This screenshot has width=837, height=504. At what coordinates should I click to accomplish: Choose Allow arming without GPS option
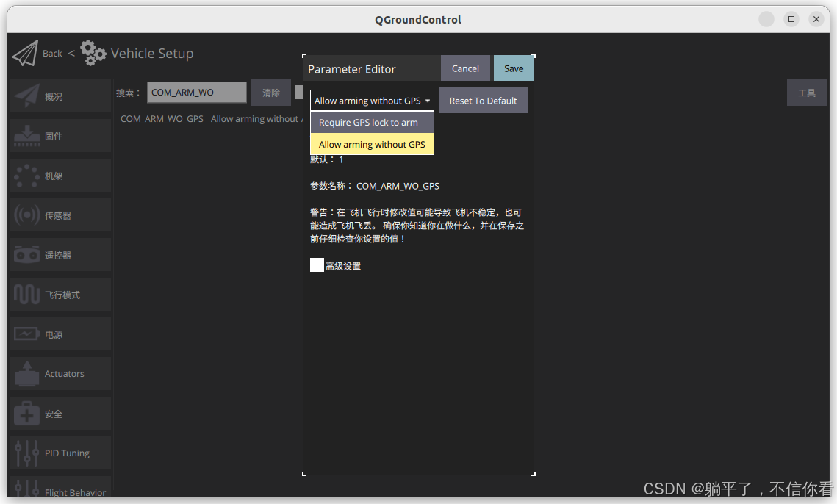pos(372,144)
